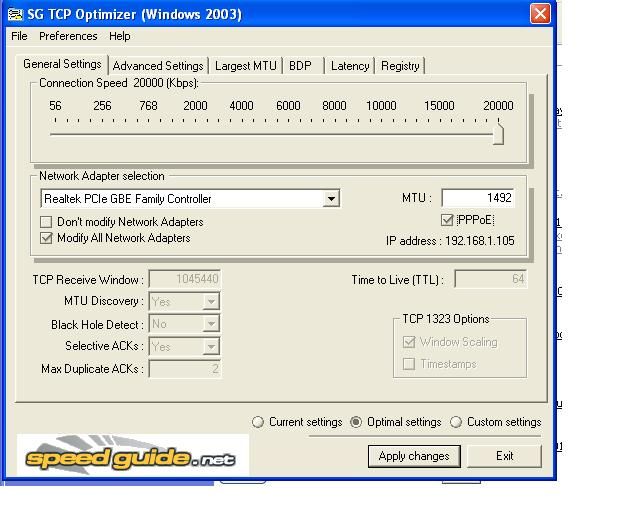Screen dimensions: 640x512
Task: Click the Exit button
Action: pyautogui.click(x=504, y=456)
